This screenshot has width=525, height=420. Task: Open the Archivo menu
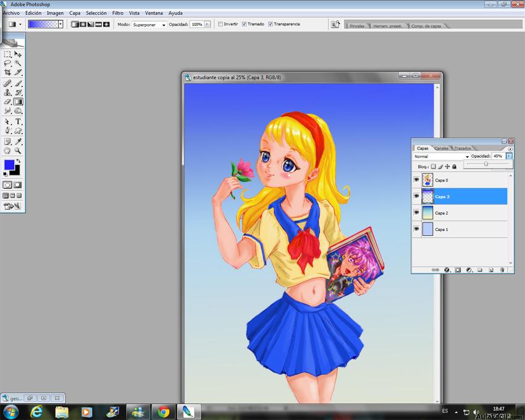click(x=11, y=13)
